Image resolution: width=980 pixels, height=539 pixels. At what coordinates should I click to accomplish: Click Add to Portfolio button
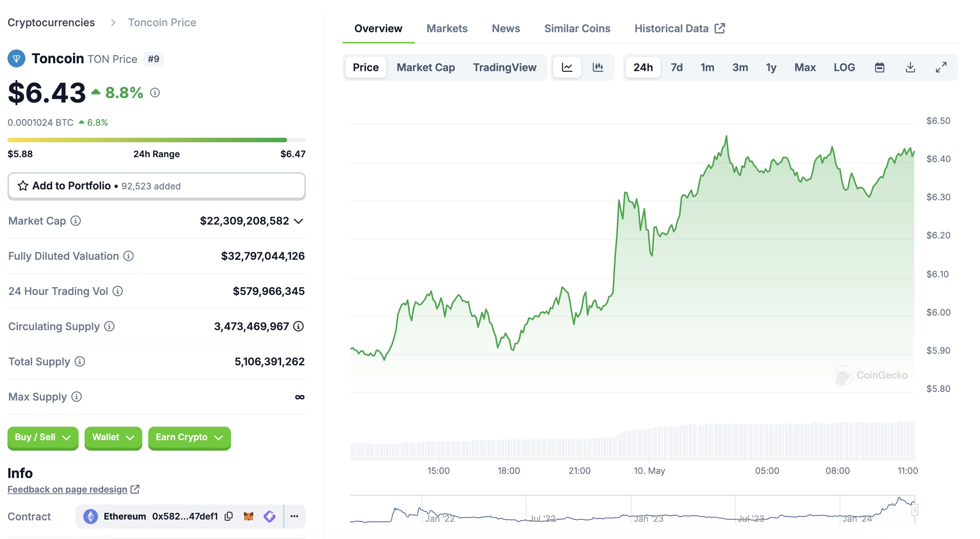(x=156, y=186)
